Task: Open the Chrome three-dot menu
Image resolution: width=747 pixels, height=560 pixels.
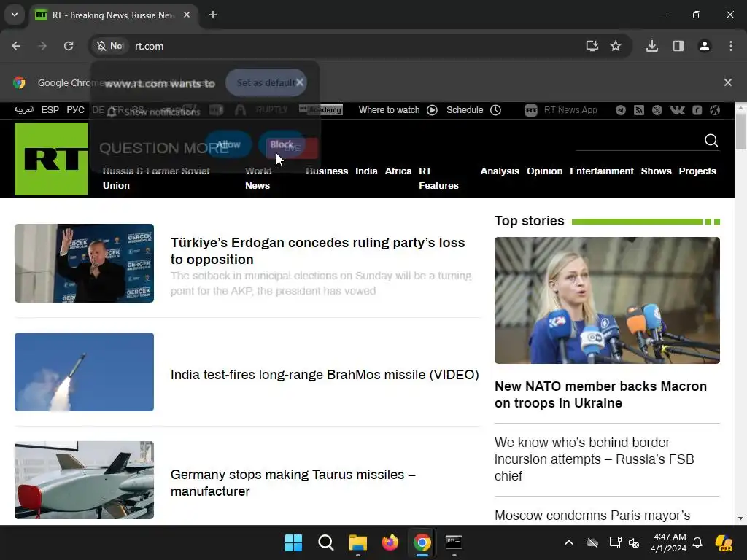Action: tap(731, 46)
